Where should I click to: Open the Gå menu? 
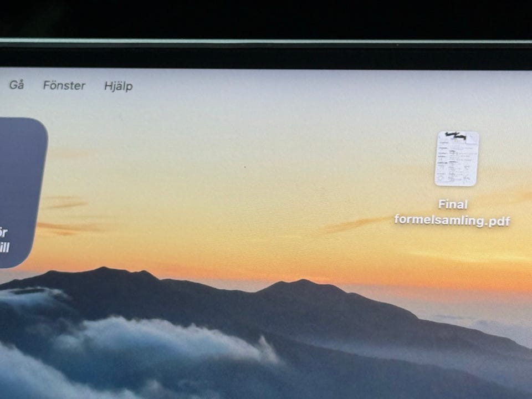pyautogui.click(x=17, y=85)
